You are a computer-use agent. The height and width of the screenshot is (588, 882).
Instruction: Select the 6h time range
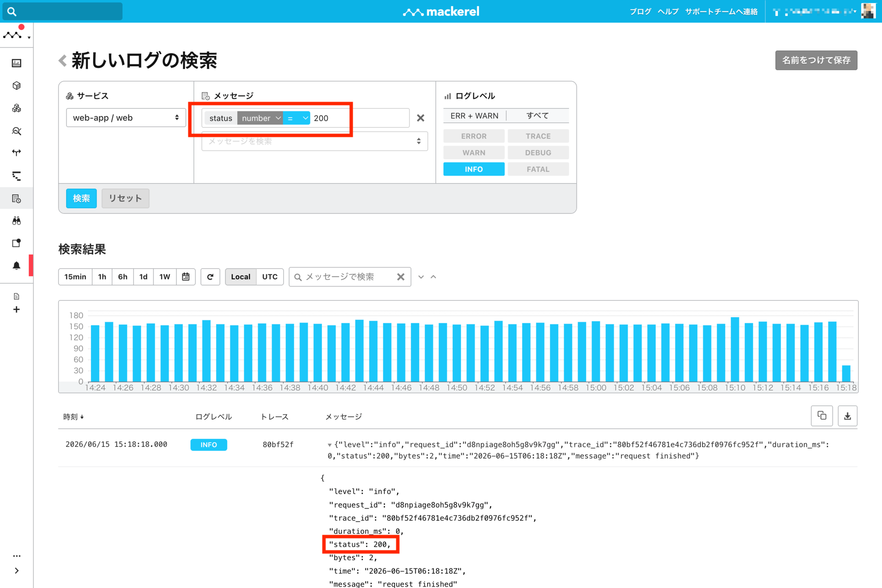click(123, 277)
